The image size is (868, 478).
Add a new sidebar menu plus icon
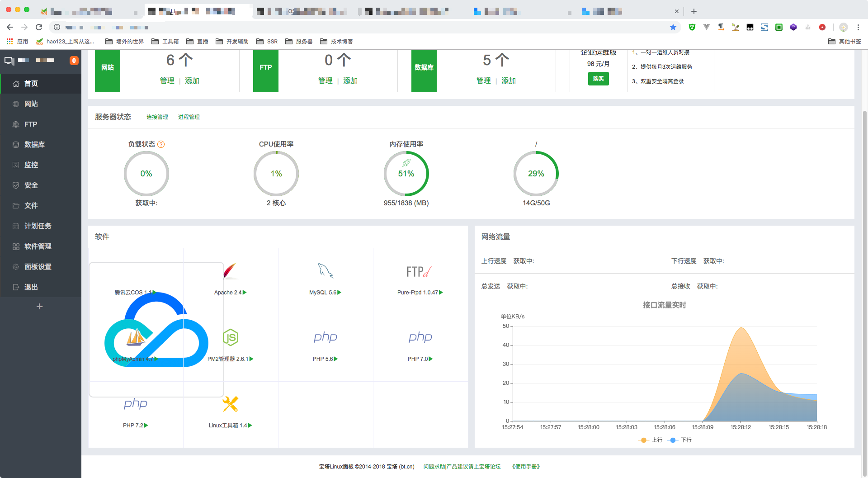point(39,307)
